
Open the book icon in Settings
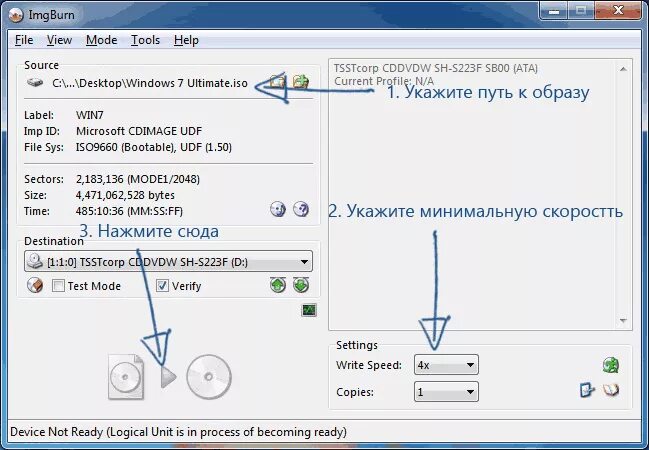point(611,390)
